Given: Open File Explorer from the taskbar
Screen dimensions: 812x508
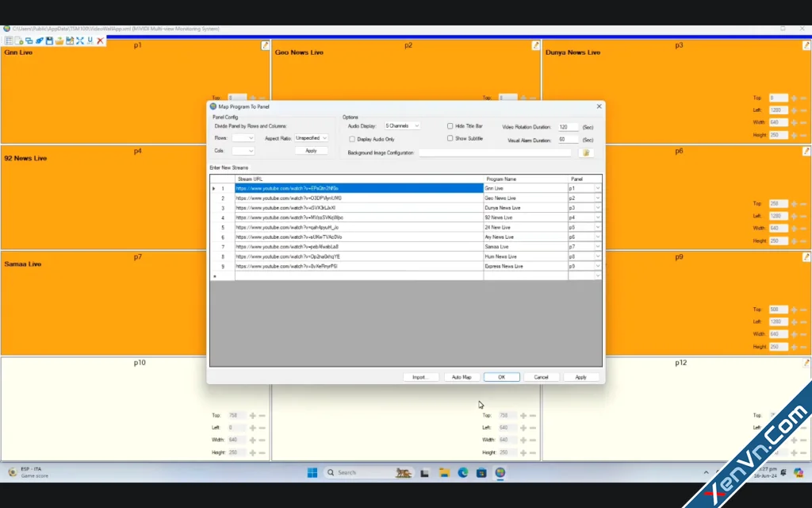Looking at the screenshot, I should 444,473.
